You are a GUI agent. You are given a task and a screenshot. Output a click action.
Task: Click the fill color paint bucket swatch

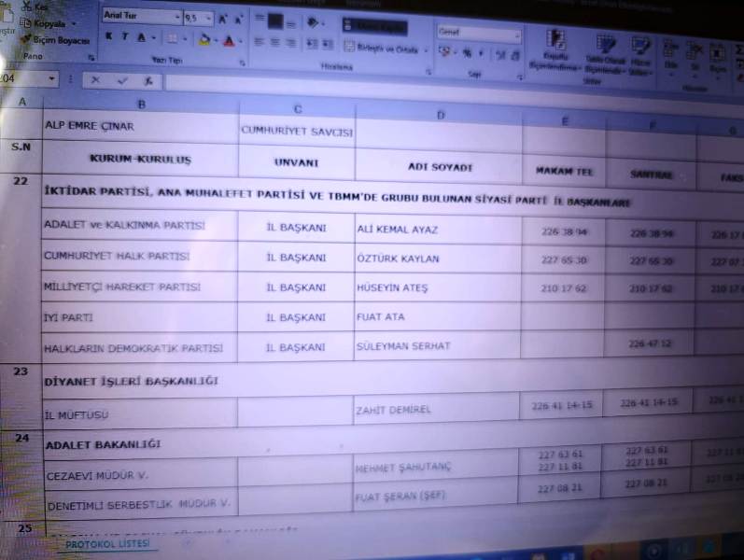tap(204, 40)
